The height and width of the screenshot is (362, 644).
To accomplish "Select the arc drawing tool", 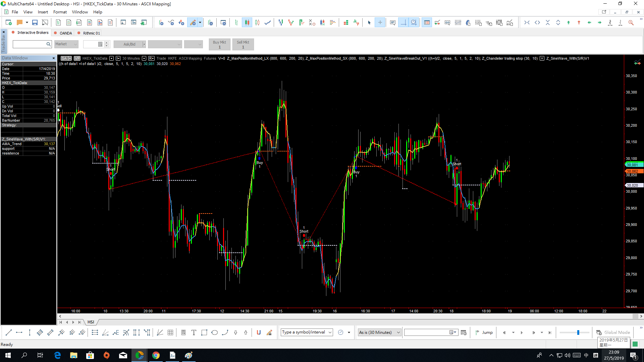I will (x=225, y=333).
